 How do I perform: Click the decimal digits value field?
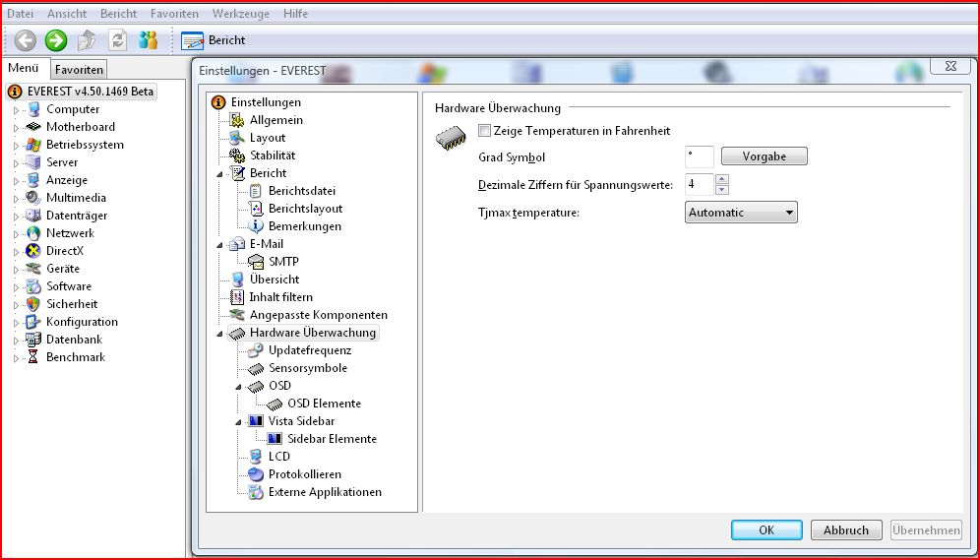pos(699,184)
